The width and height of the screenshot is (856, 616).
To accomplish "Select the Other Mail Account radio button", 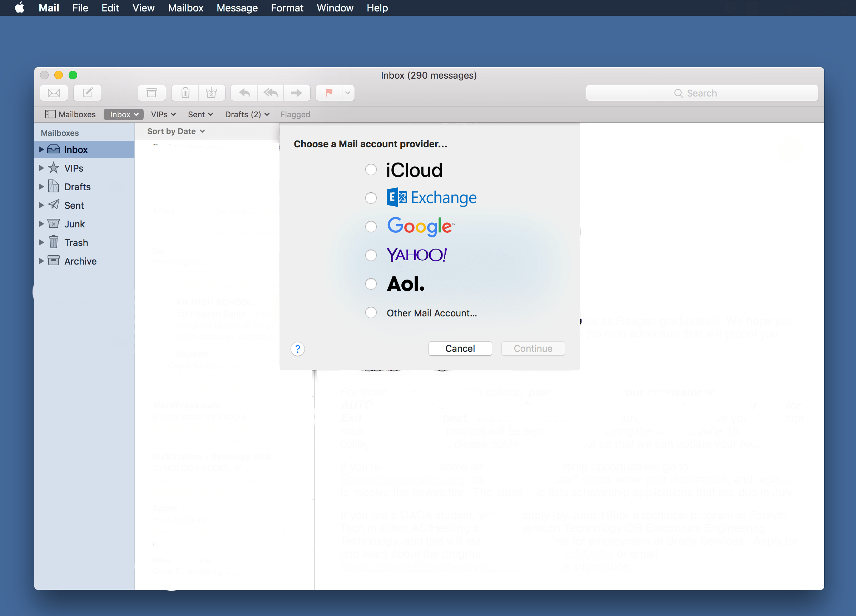I will pos(371,312).
